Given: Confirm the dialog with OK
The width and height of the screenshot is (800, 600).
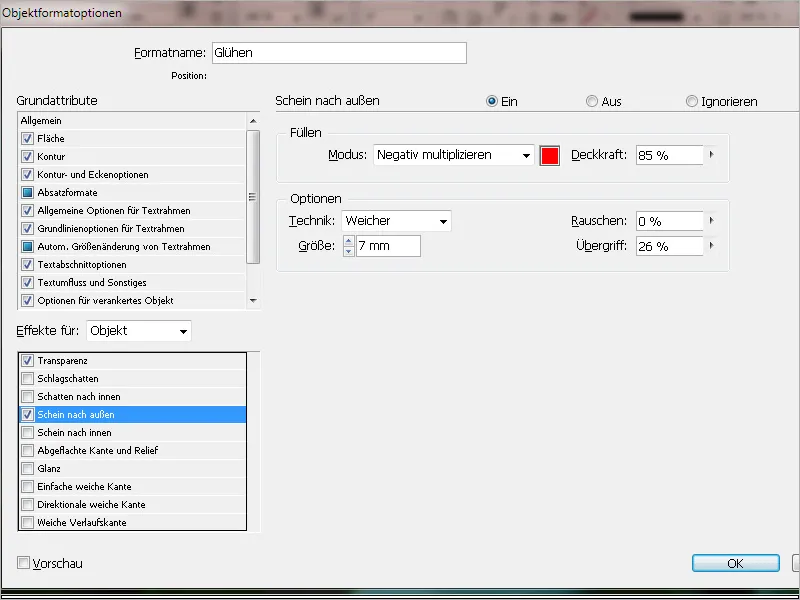Looking at the screenshot, I should click(736, 563).
